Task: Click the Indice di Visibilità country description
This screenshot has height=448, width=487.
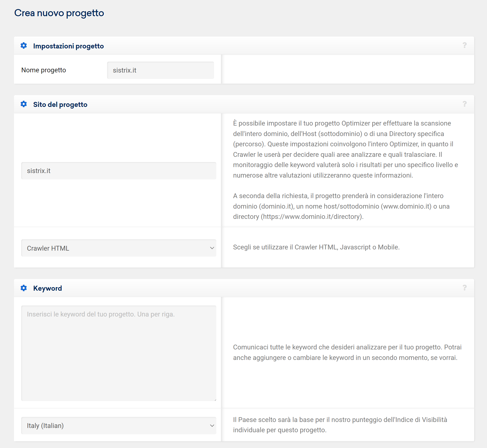Action: coord(340,425)
